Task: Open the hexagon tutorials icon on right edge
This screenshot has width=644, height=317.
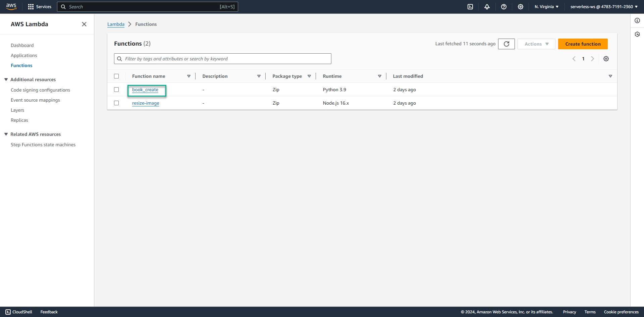Action: click(637, 34)
